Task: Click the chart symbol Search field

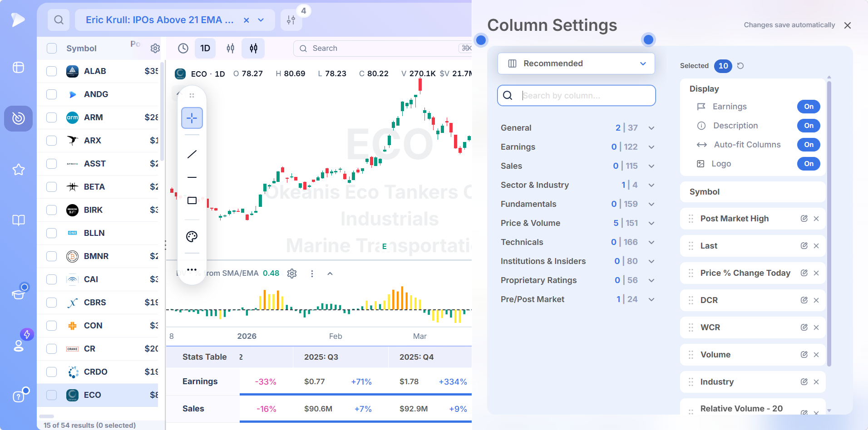Action: coord(382,48)
